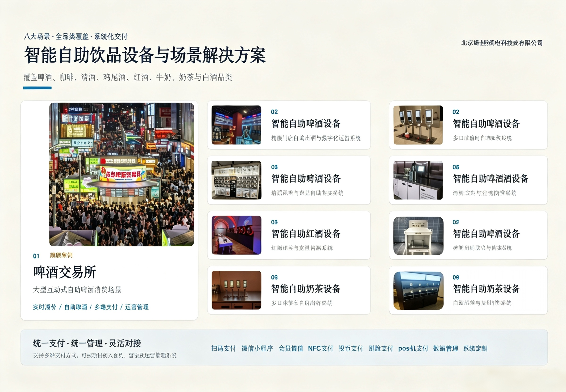The image size is (566, 392).
Task: Click the company name at top right
Action: pos(502,43)
